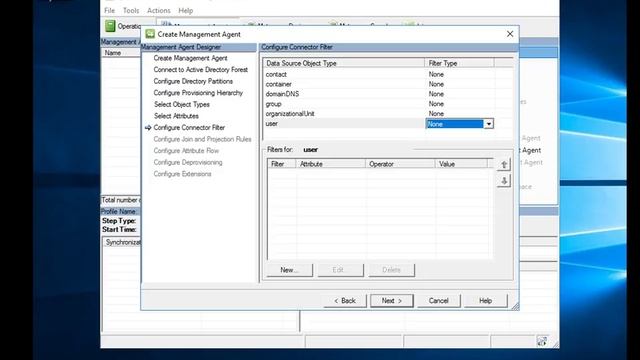The height and width of the screenshot is (360, 640).
Task: Click the Operator column header
Action: pyautogui.click(x=400, y=164)
